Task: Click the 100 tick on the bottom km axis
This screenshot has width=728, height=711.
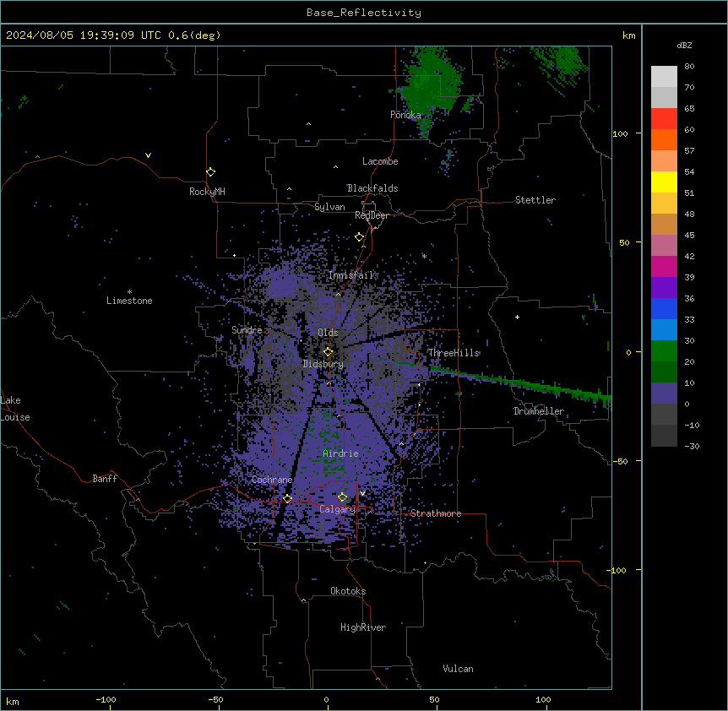Action: [x=544, y=699]
